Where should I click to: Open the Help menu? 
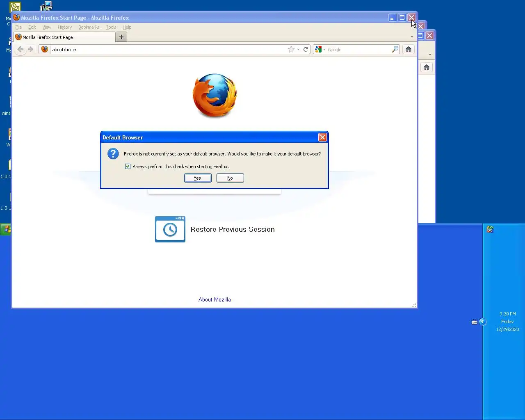click(127, 27)
